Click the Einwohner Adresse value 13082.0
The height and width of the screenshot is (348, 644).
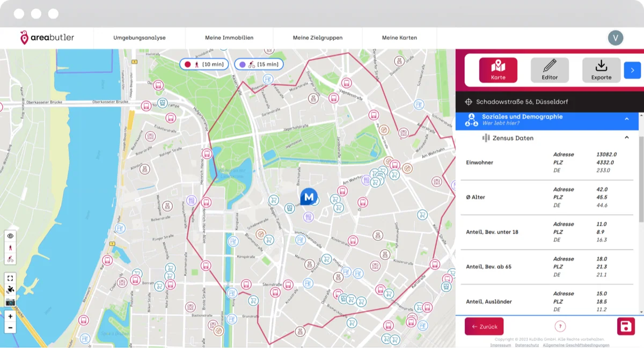(x=606, y=154)
